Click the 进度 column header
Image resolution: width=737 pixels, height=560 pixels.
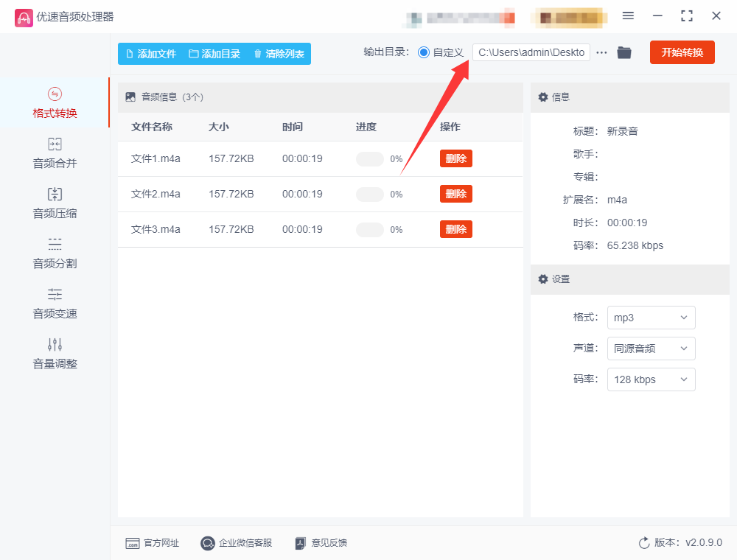tap(366, 127)
